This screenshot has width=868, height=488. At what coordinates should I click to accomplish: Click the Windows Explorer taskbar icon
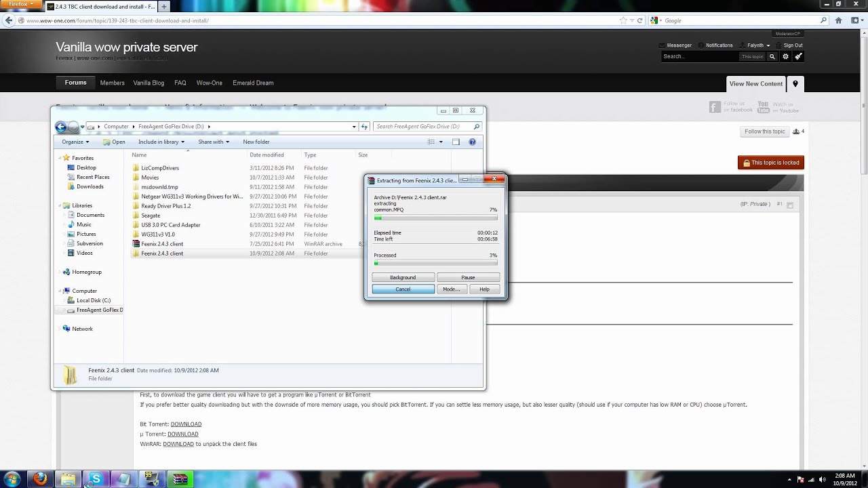pyautogui.click(x=68, y=479)
